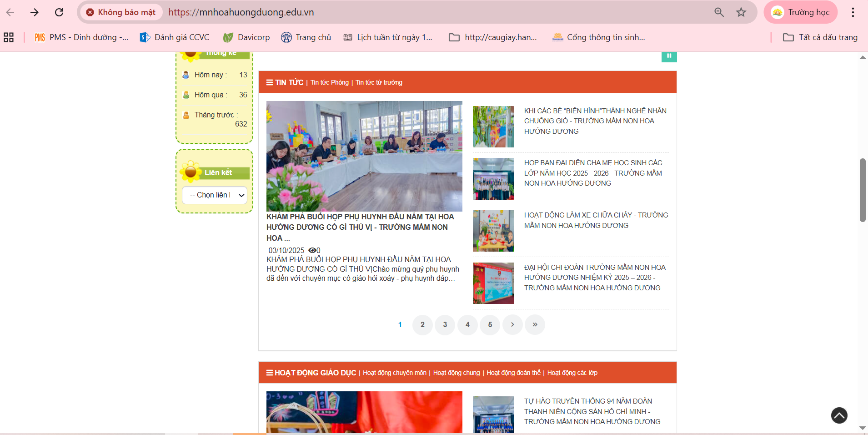Click the browser back navigation arrow
868x435 pixels.
[x=10, y=12]
